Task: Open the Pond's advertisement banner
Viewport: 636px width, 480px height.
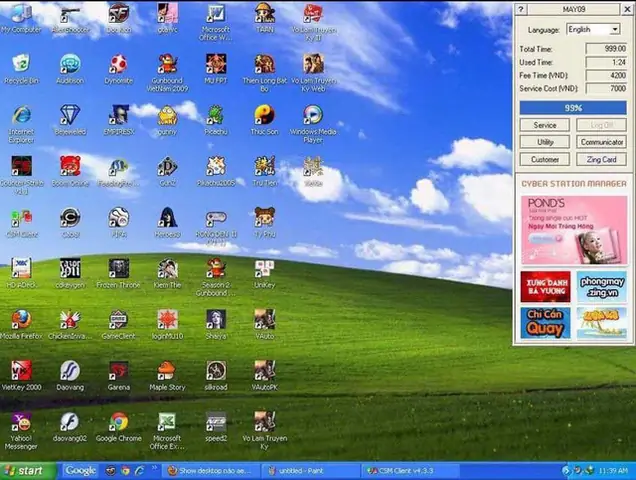Action: point(574,230)
